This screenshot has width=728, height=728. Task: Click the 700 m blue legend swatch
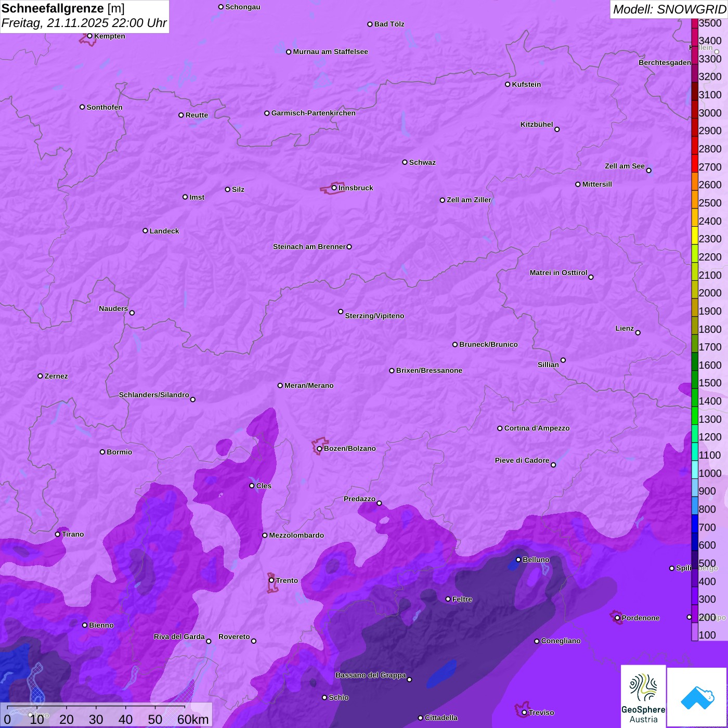(x=695, y=524)
